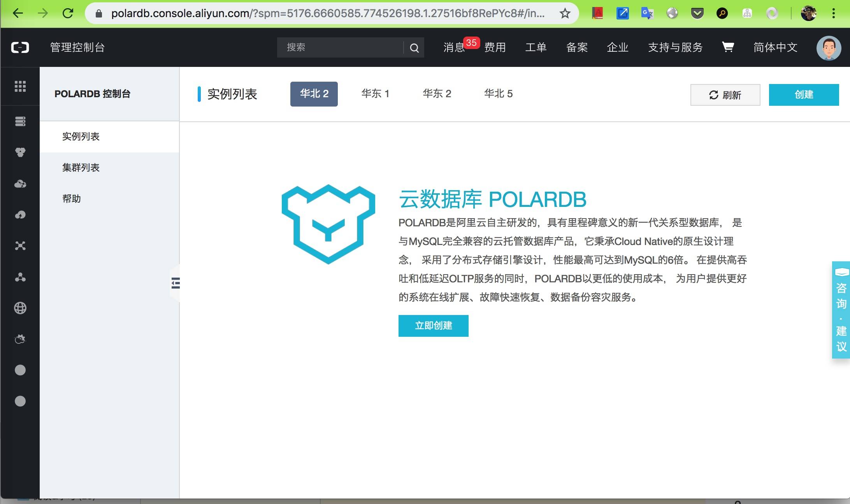Open the shopping cart icon
Viewport: 850px width, 504px height.
[x=728, y=47]
